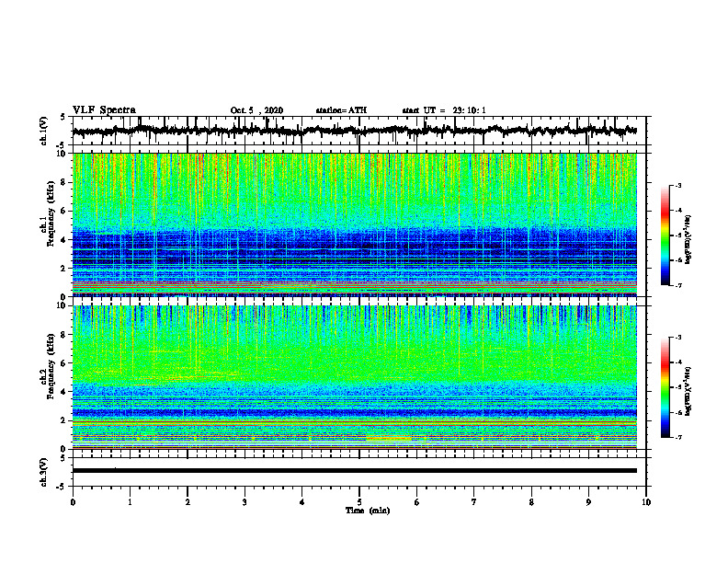Click the "ch.3(V)" axis label
Image resolution: width=728 pixels, height=563 pixels.
pos(44,472)
